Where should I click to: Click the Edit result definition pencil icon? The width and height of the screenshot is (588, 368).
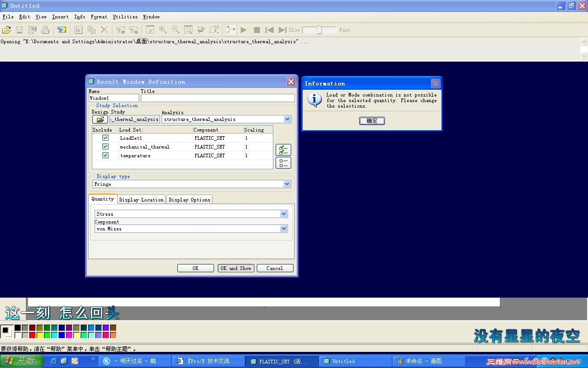(79, 30)
